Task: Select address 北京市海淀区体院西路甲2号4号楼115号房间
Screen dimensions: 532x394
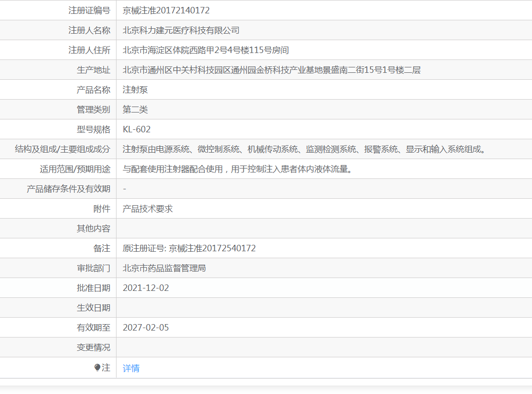Action: coord(206,50)
